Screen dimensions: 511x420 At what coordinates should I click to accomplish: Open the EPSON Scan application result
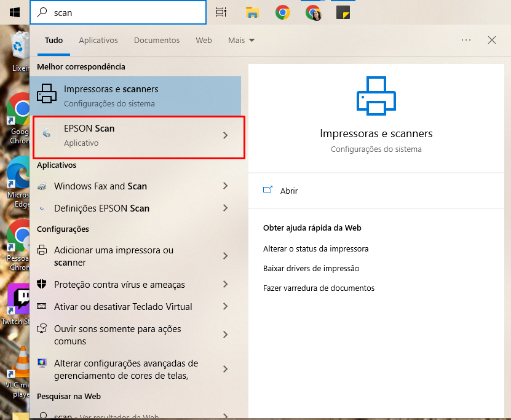123,135
